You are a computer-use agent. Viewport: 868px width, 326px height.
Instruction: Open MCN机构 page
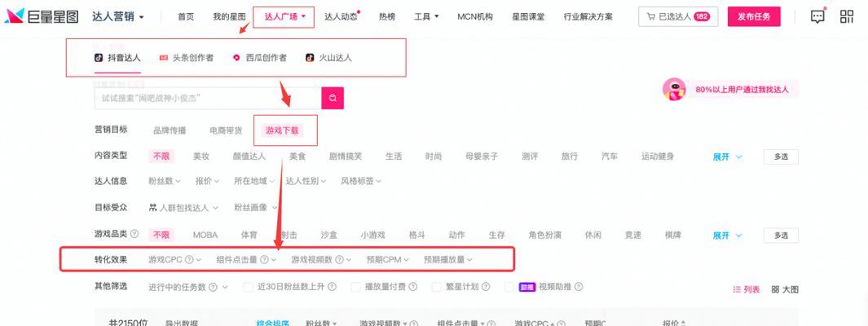click(x=475, y=16)
